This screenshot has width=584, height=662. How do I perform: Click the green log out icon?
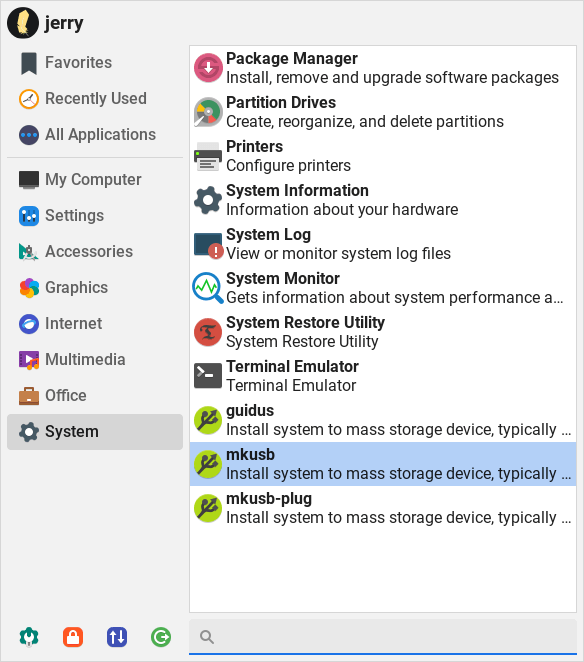(161, 637)
